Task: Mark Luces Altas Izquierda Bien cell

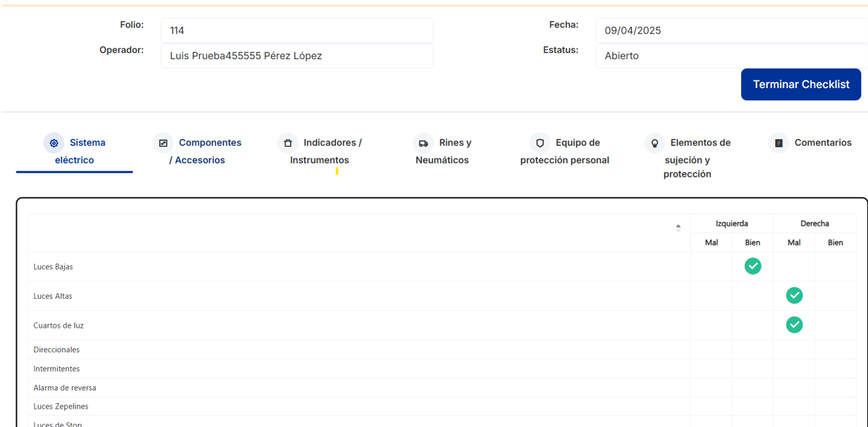Action: [x=752, y=296]
